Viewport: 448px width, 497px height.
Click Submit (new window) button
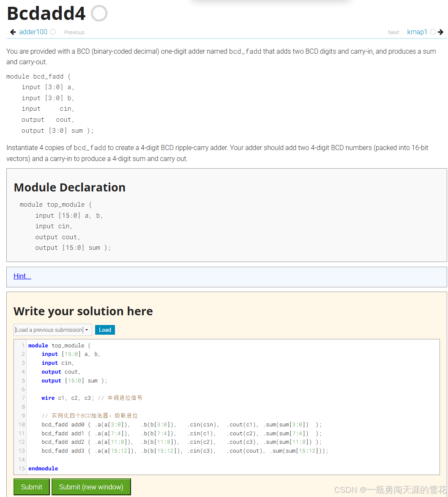point(91,487)
